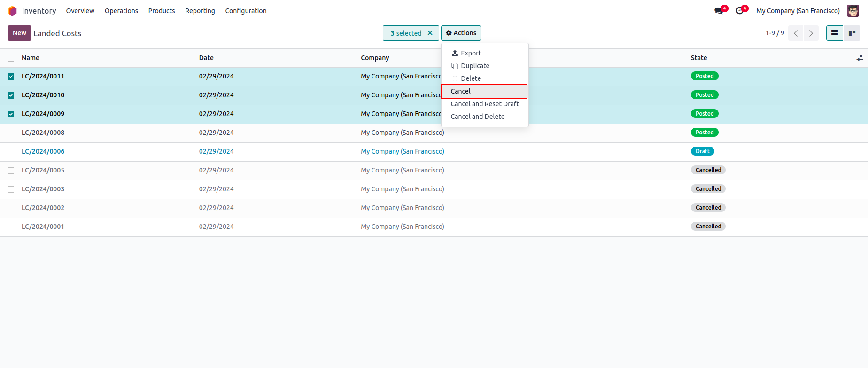
Task: Open the activities clock icon
Action: 740,11
